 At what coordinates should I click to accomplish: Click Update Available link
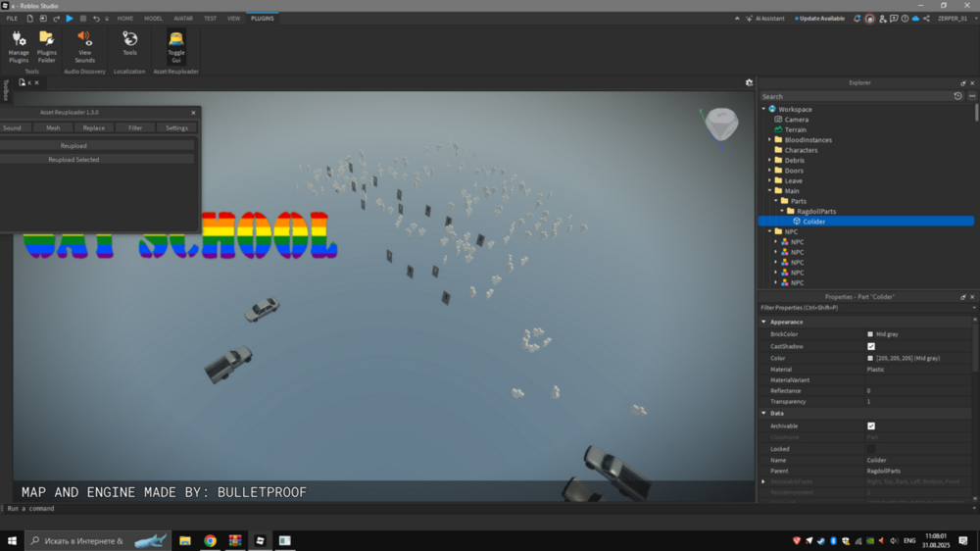[x=819, y=19]
